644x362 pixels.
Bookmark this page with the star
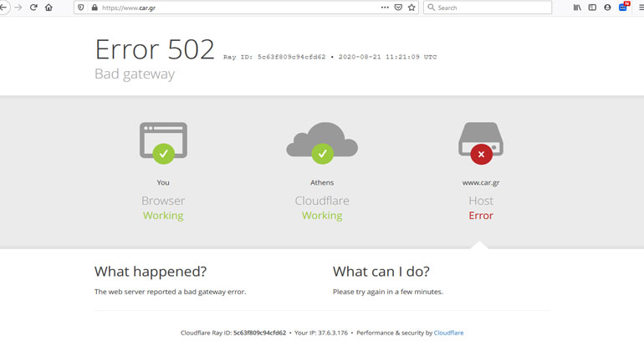(411, 8)
